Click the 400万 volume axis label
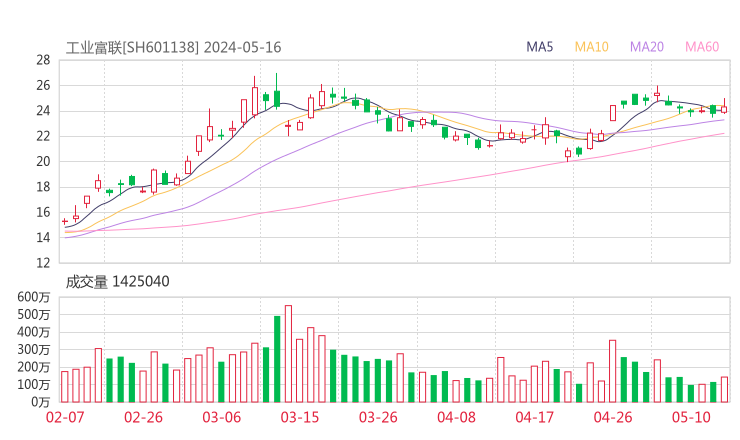This screenshot has width=740, height=440. [34, 332]
